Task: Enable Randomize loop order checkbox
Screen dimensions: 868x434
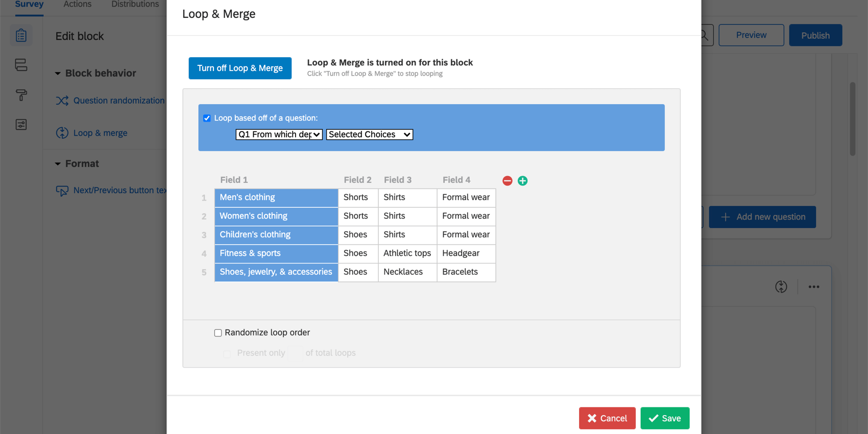Action: 218,333
